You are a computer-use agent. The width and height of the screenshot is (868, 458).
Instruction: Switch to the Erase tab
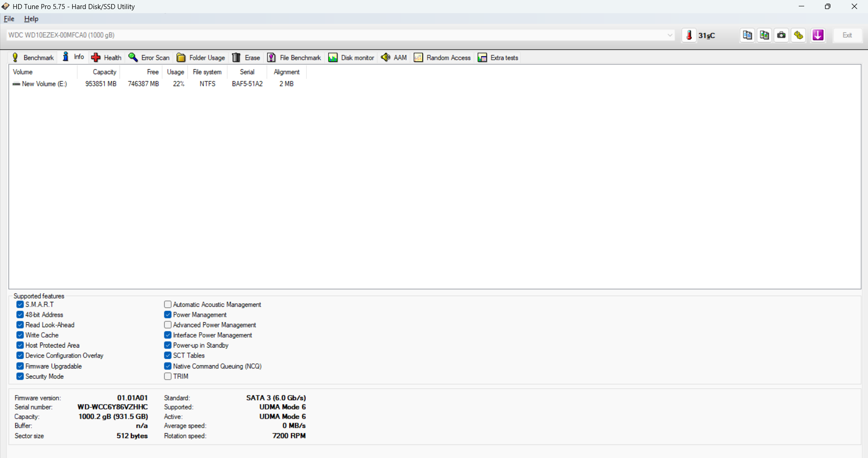[x=246, y=57]
